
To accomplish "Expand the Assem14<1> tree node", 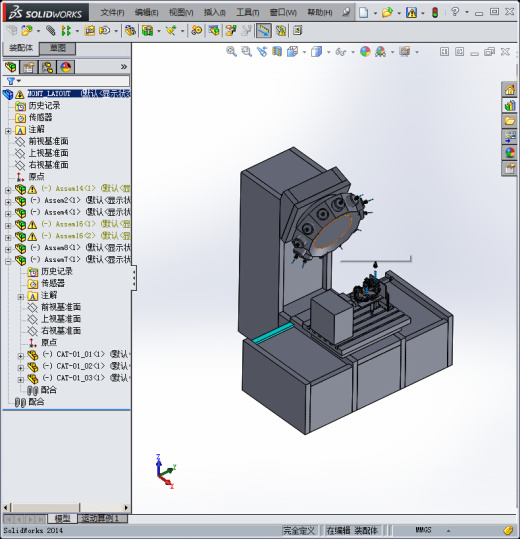I will pyautogui.click(x=8, y=190).
